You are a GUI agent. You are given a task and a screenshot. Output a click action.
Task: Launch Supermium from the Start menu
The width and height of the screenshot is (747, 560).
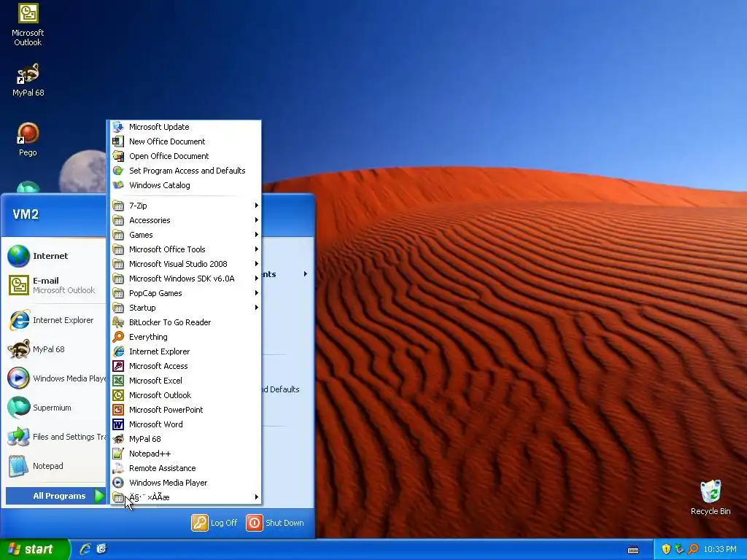click(x=55, y=408)
